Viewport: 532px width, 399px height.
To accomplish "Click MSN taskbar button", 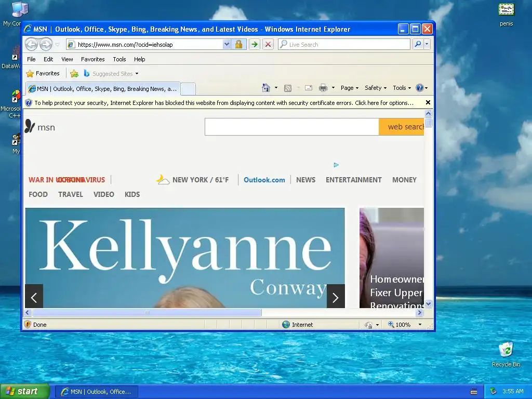I will pyautogui.click(x=96, y=392).
